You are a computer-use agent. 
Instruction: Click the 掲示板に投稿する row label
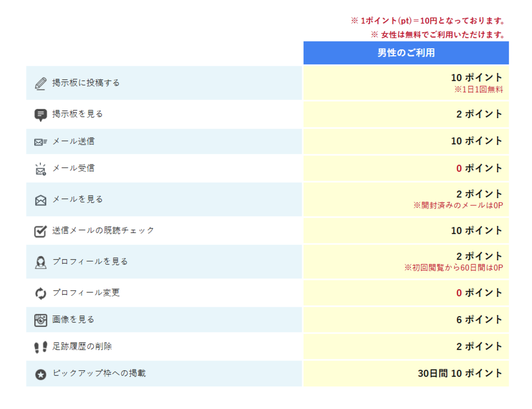86,83
